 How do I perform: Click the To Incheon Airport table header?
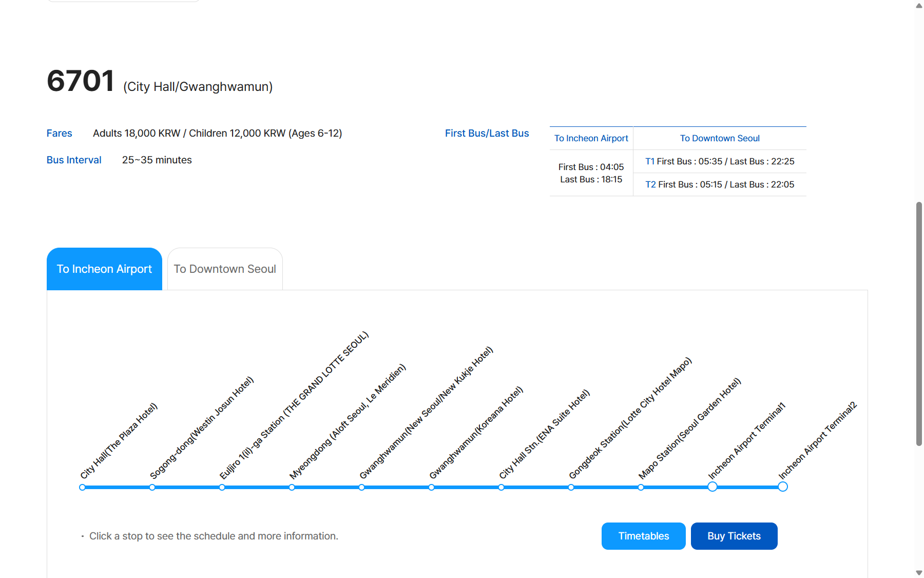coord(591,138)
